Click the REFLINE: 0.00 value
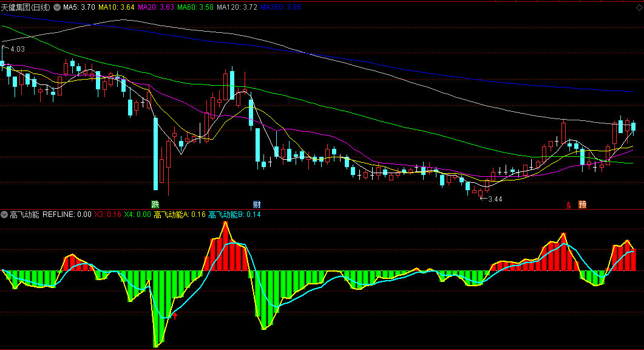Screen dimensions: 644x350 point(67,214)
